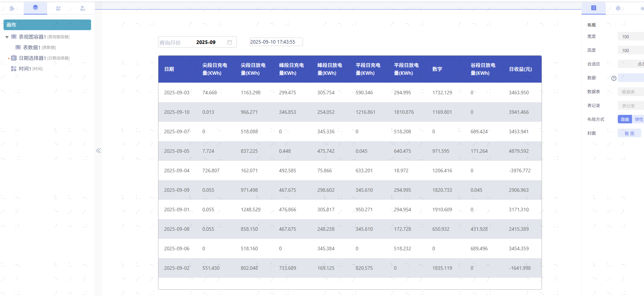Click the timestamp 2025-09-10 17:43:55

click(x=276, y=42)
